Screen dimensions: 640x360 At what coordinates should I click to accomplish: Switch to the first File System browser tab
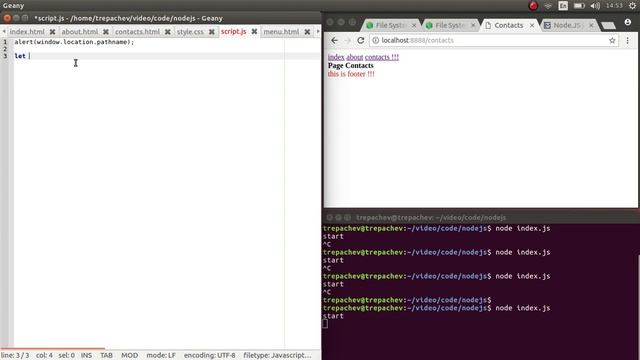point(391,25)
